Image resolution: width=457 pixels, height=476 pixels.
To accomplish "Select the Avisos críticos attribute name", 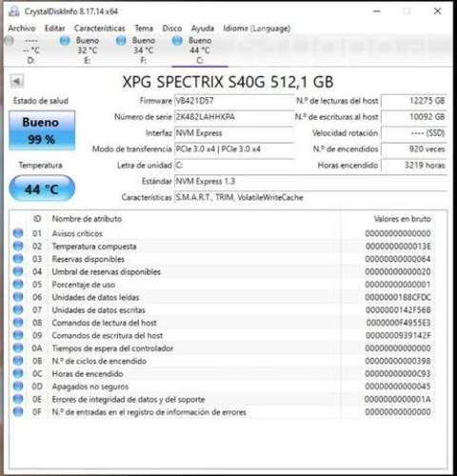I will tap(77, 233).
